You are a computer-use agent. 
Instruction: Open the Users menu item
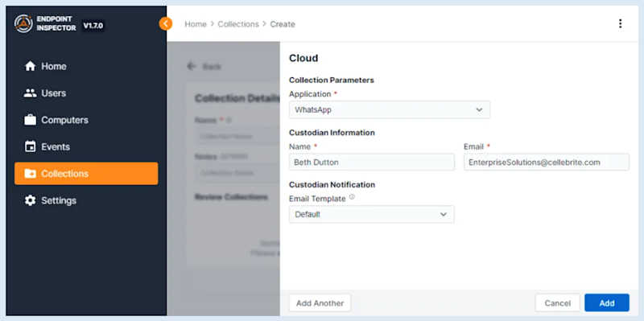click(x=86, y=93)
